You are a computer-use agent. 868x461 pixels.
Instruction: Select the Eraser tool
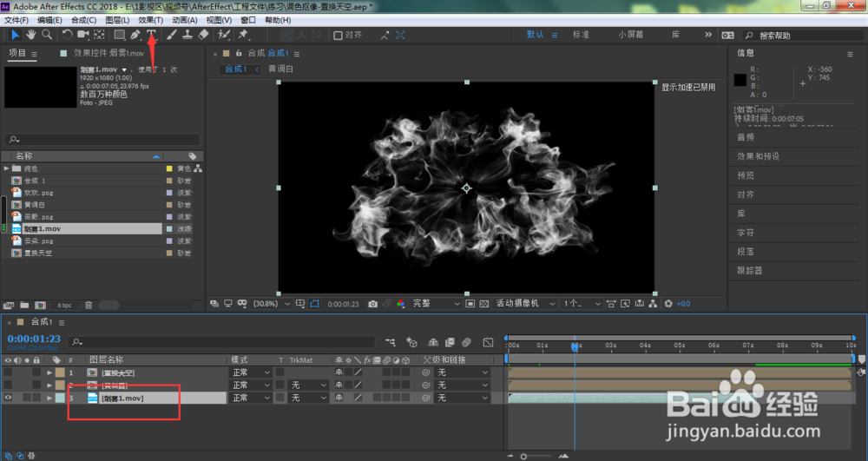click(x=204, y=35)
